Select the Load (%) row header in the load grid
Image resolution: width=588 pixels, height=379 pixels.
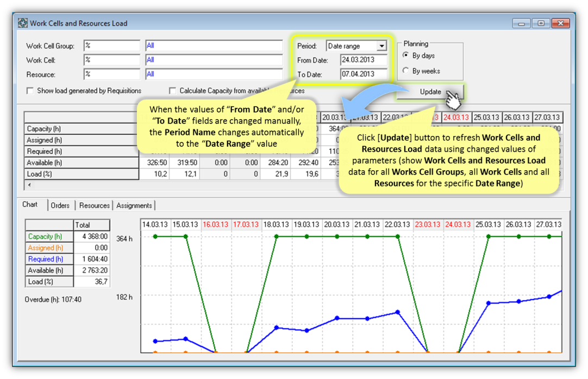[82, 174]
